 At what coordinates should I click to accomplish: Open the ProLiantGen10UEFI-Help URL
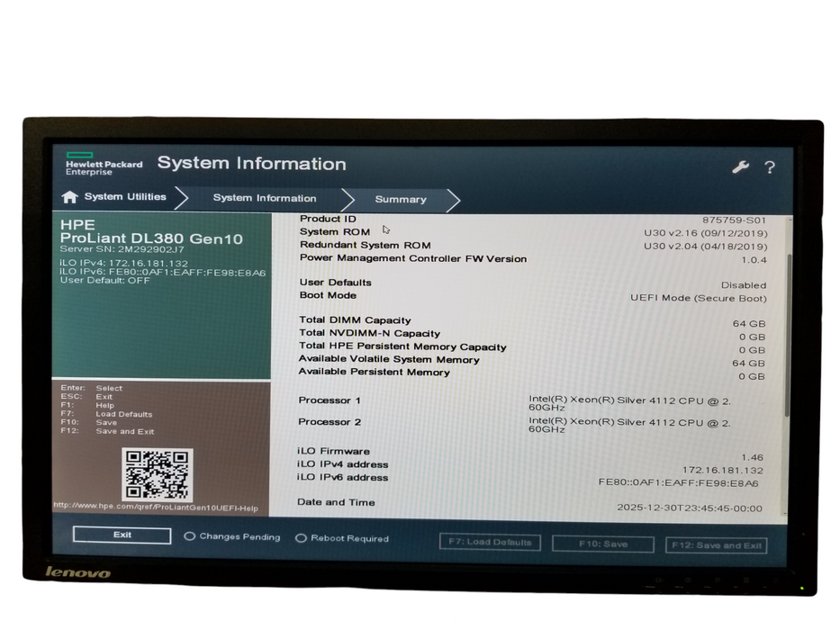(x=156, y=507)
